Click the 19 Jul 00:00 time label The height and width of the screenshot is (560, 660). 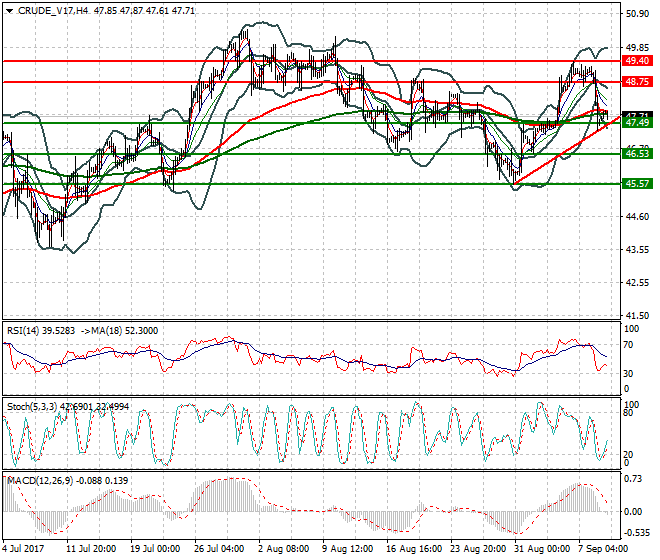click(155, 549)
